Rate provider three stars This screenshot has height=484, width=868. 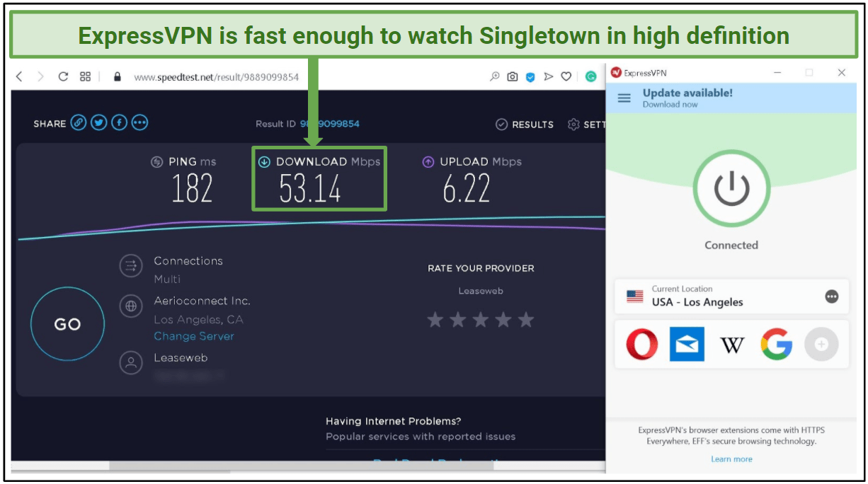pyautogui.click(x=481, y=321)
